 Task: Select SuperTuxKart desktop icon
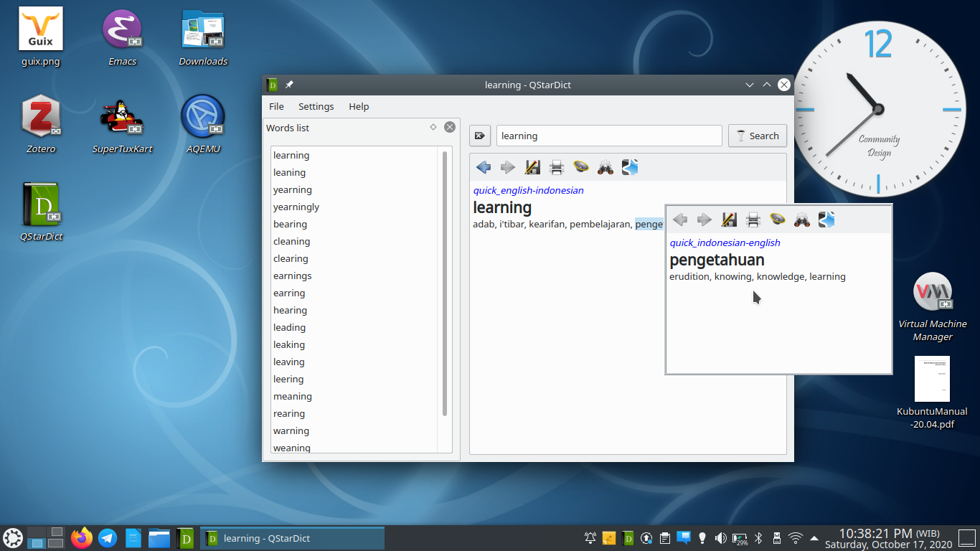(x=122, y=125)
